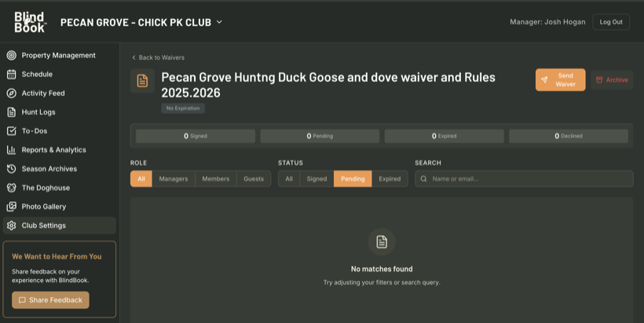Click the Send Waiver button
The image size is (644, 323).
coord(560,79)
